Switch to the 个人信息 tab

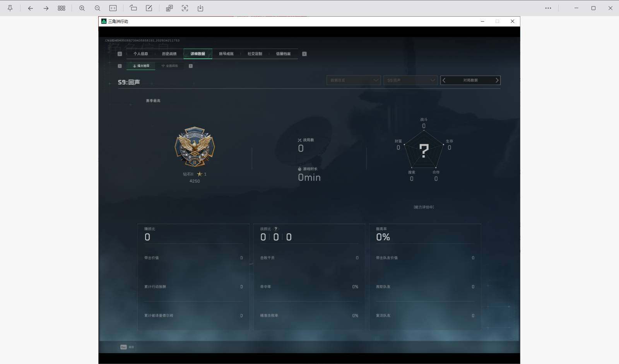click(x=141, y=54)
